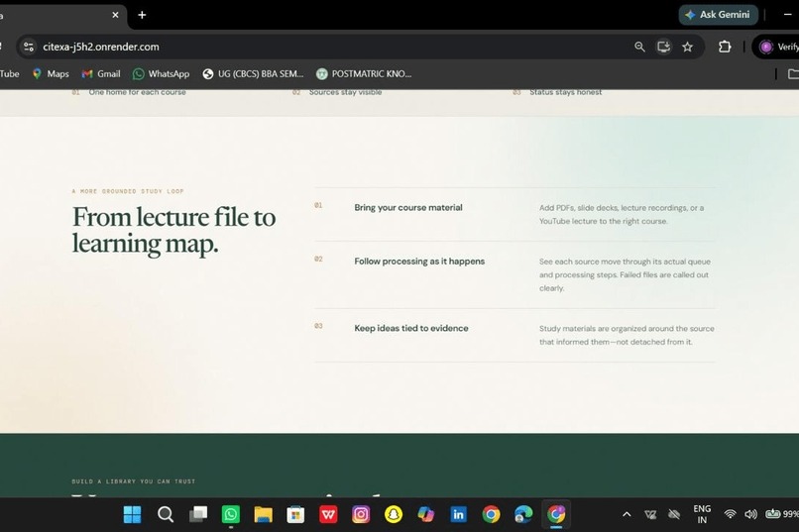Viewport: 799px width, 532px height.
Task: Open the POSTMATRIC KNO bookmark
Action: (x=364, y=74)
